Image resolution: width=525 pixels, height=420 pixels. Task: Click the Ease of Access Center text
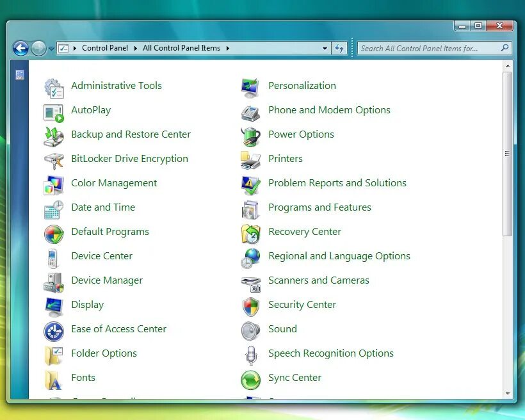[118, 329]
